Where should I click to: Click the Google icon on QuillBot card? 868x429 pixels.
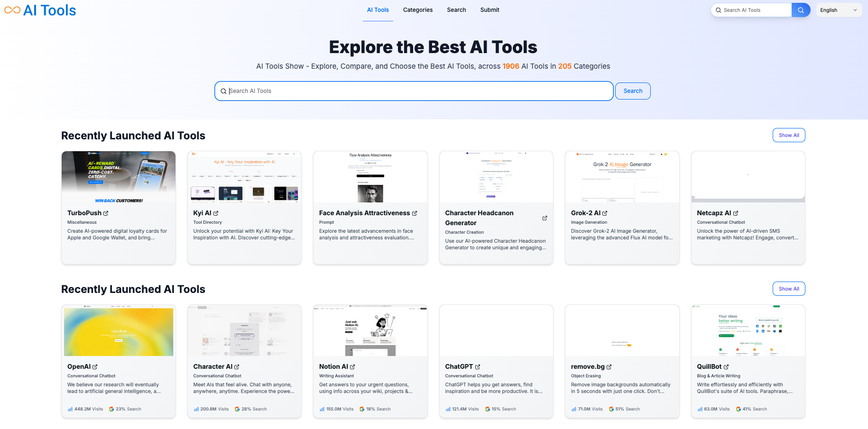[739, 409]
